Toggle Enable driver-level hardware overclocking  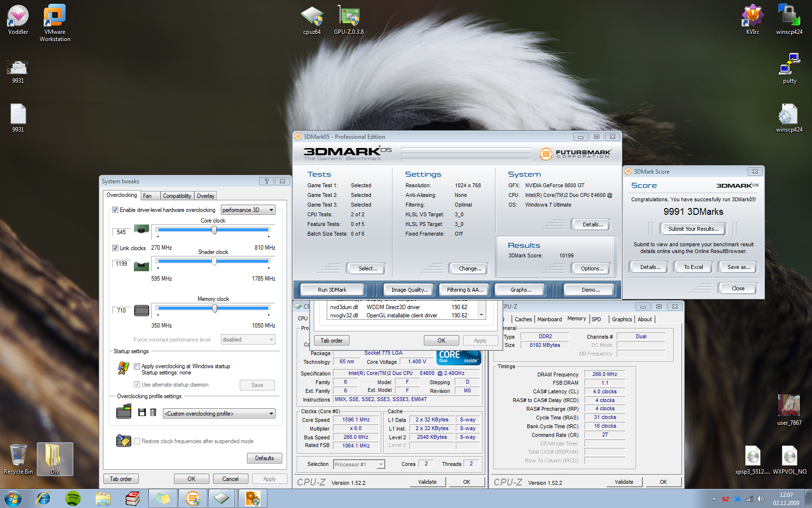115,210
